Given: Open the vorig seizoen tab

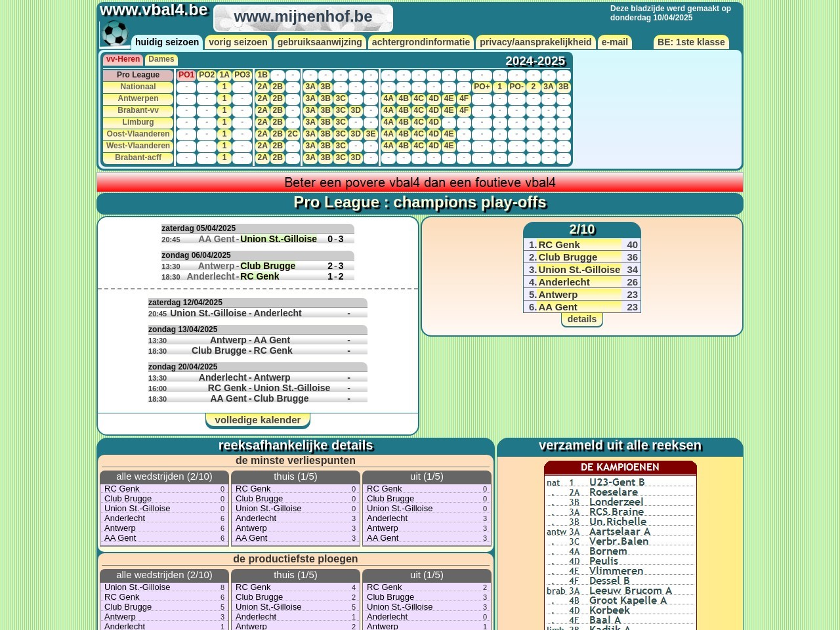Looking at the screenshot, I should click(238, 42).
